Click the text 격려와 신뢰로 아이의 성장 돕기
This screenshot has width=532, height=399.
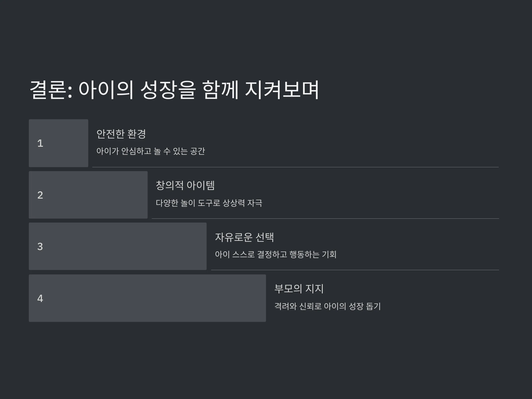[x=328, y=306]
